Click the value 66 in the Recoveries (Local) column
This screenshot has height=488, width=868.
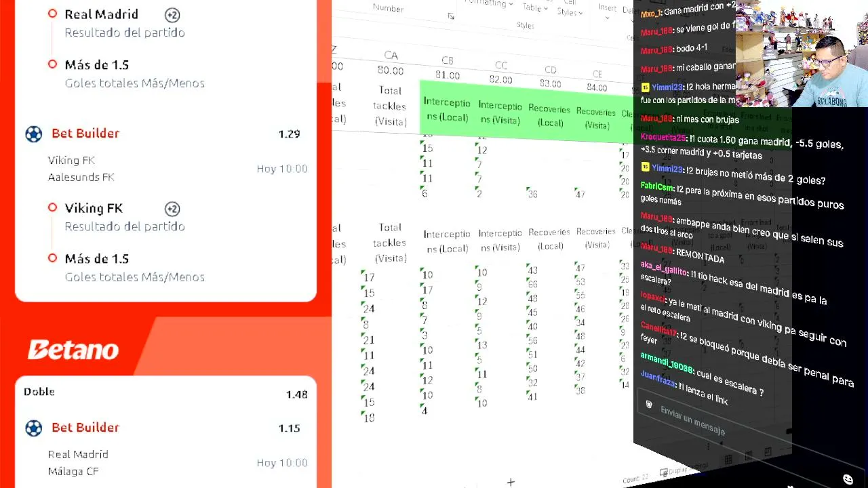point(532,285)
